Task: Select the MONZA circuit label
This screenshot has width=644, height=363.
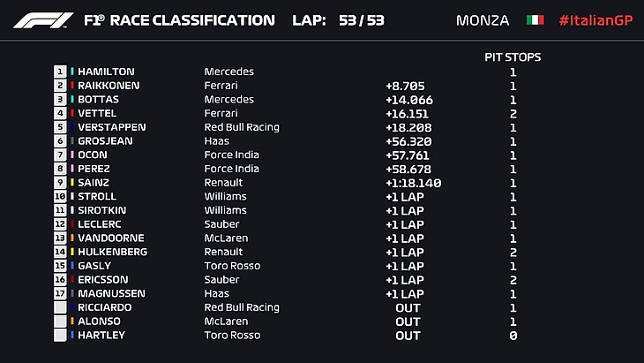Action: [x=482, y=19]
